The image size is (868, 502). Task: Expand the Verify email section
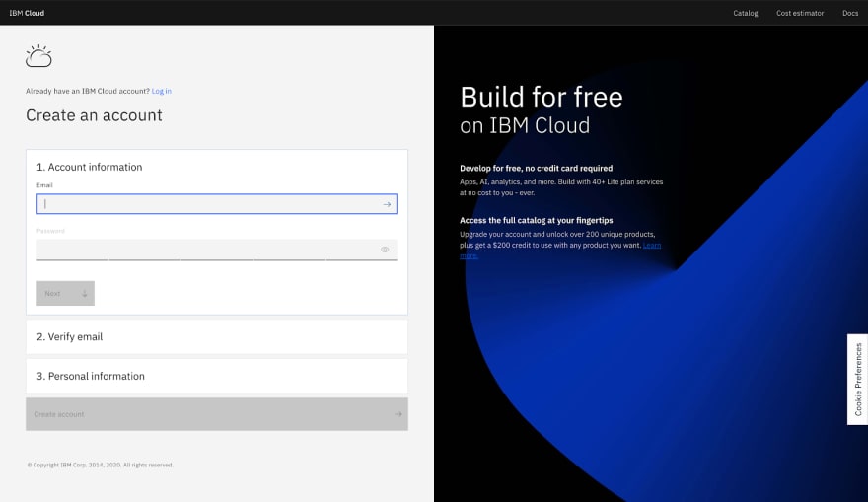tap(217, 336)
